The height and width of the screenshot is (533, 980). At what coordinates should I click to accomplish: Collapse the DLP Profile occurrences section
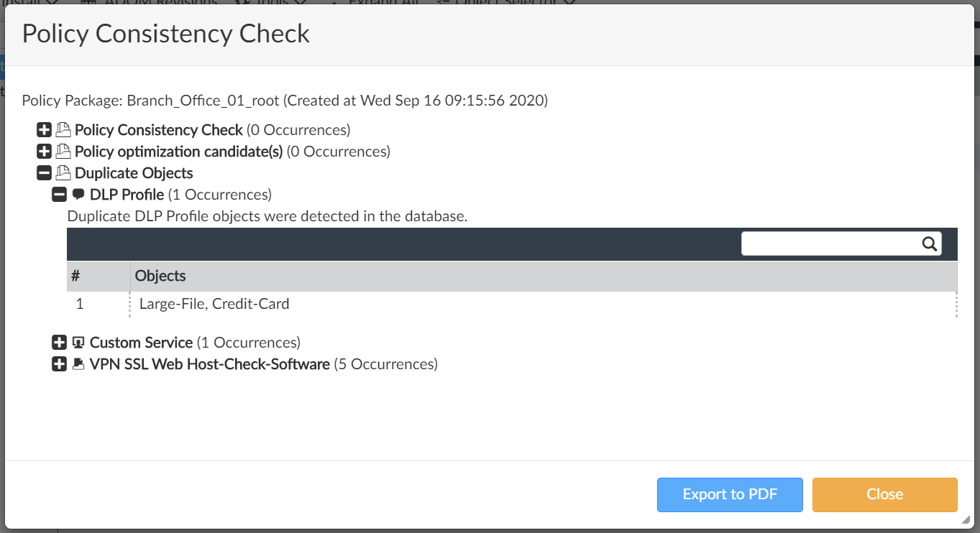59,195
